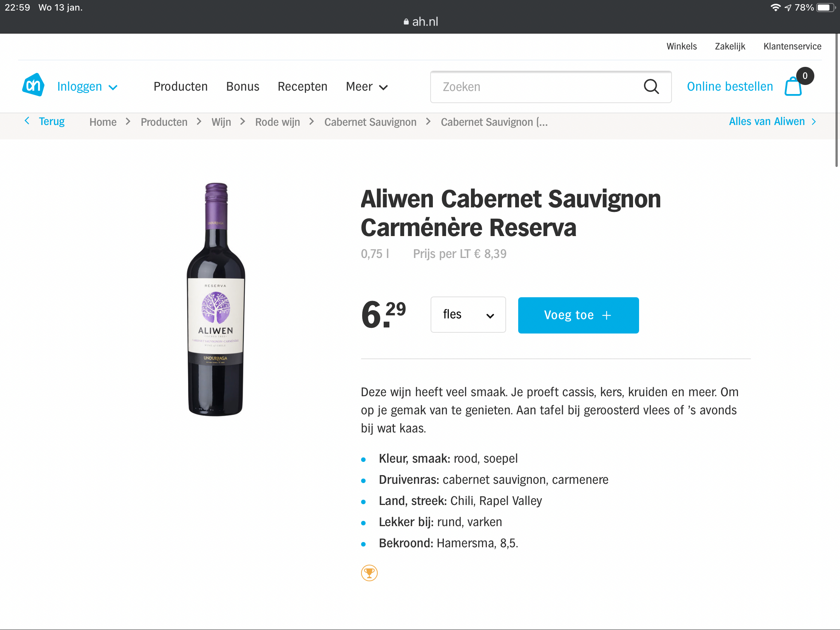Viewport: 840px width, 630px height.
Task: Open the Producten menu item
Action: 181,87
